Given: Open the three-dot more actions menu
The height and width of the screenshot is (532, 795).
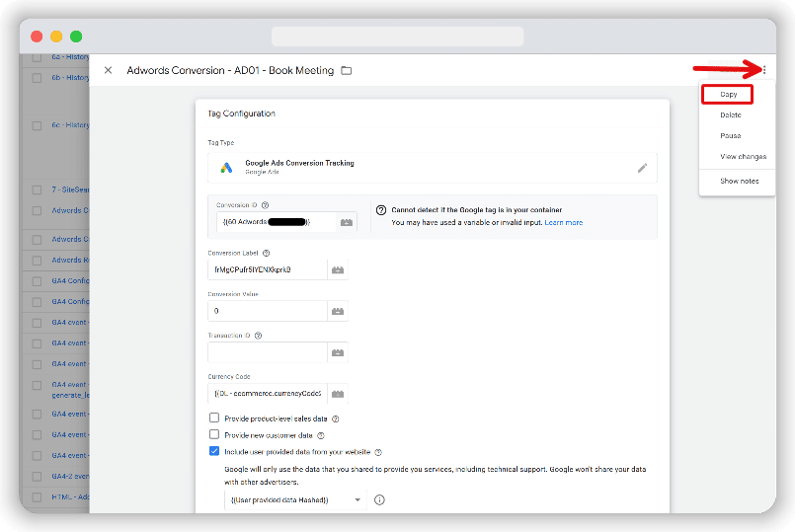Looking at the screenshot, I should 764,70.
